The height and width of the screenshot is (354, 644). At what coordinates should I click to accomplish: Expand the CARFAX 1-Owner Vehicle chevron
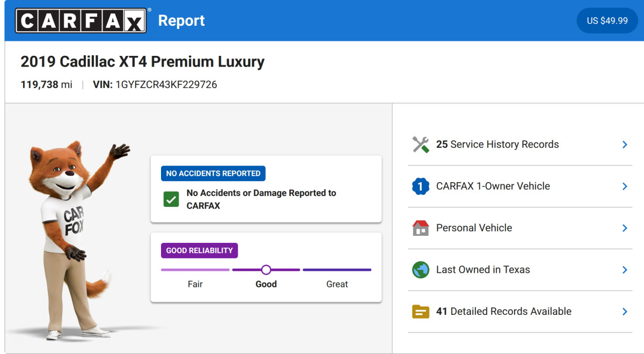point(625,186)
